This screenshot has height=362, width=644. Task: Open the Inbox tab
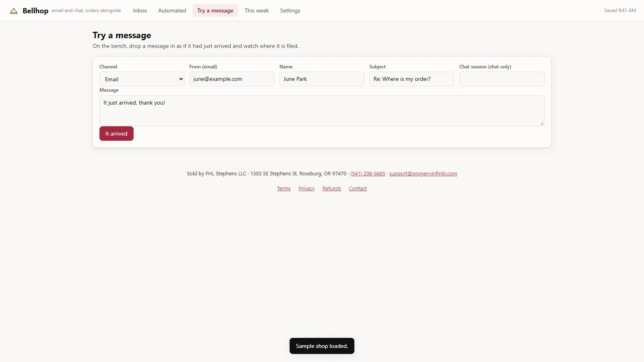(140, 10)
